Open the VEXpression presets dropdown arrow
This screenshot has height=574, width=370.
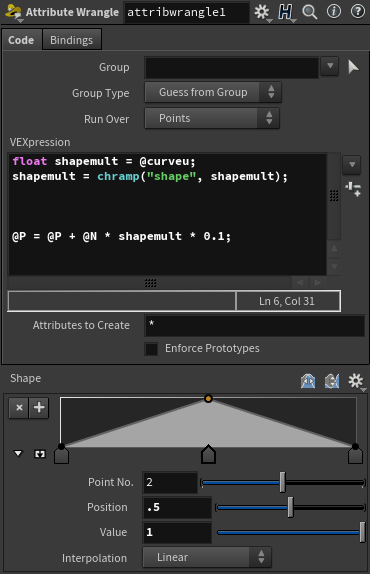click(x=352, y=165)
